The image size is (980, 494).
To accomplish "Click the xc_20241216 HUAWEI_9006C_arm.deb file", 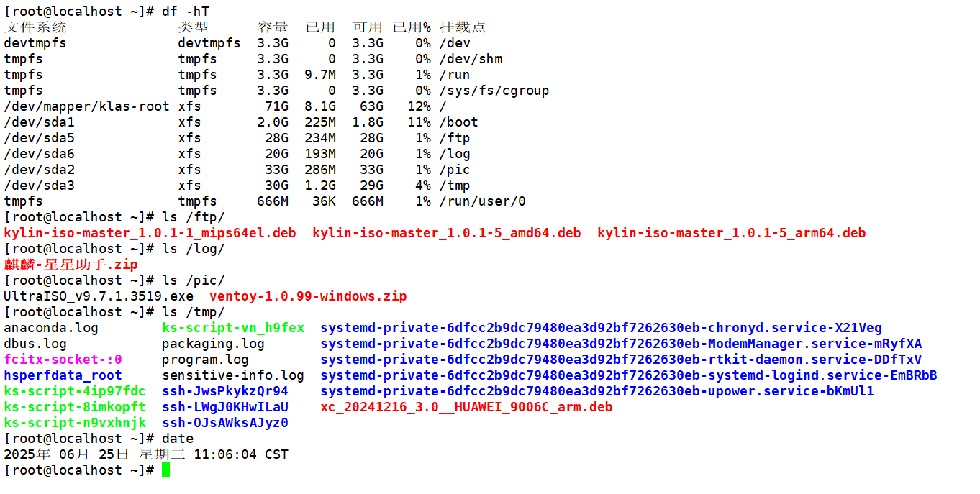I will [466, 407].
